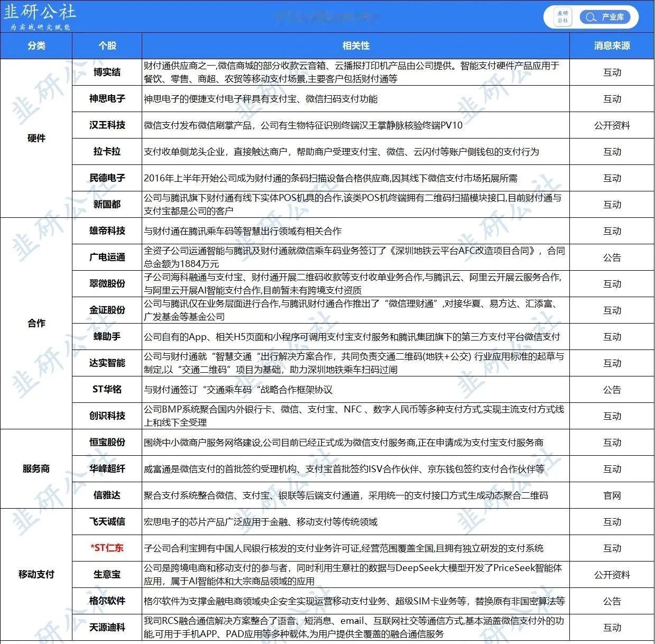Click 互动 source in 拉卡拉 row
This screenshot has width=655, height=644.
[x=612, y=152]
